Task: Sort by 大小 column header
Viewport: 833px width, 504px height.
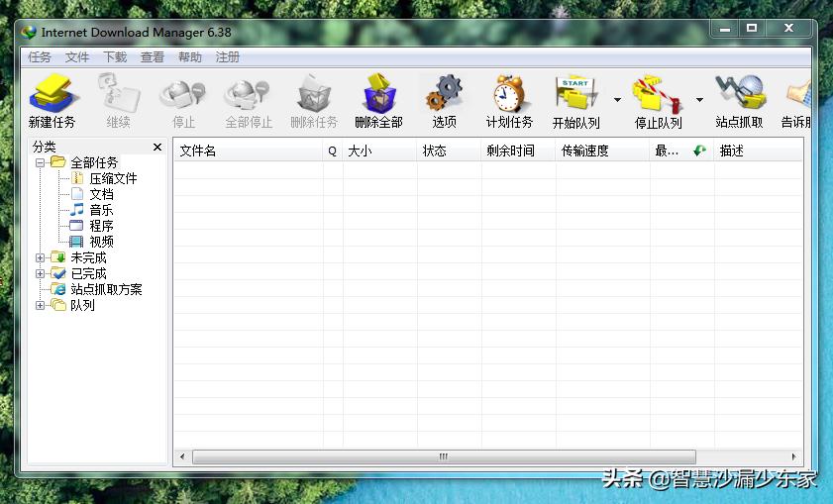Action: coord(379,151)
